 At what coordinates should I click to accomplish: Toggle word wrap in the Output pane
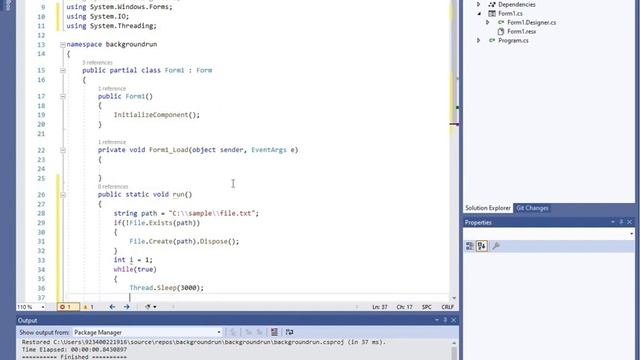point(289,332)
